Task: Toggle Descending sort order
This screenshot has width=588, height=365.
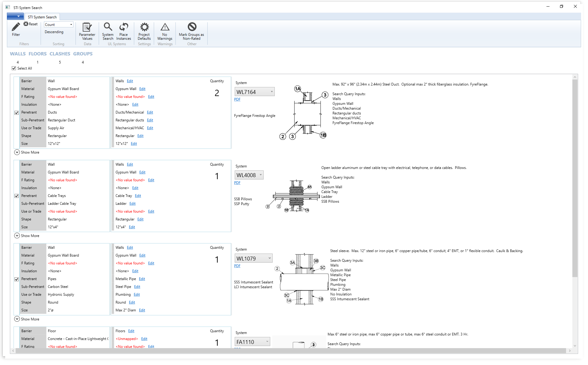Action: click(x=54, y=32)
